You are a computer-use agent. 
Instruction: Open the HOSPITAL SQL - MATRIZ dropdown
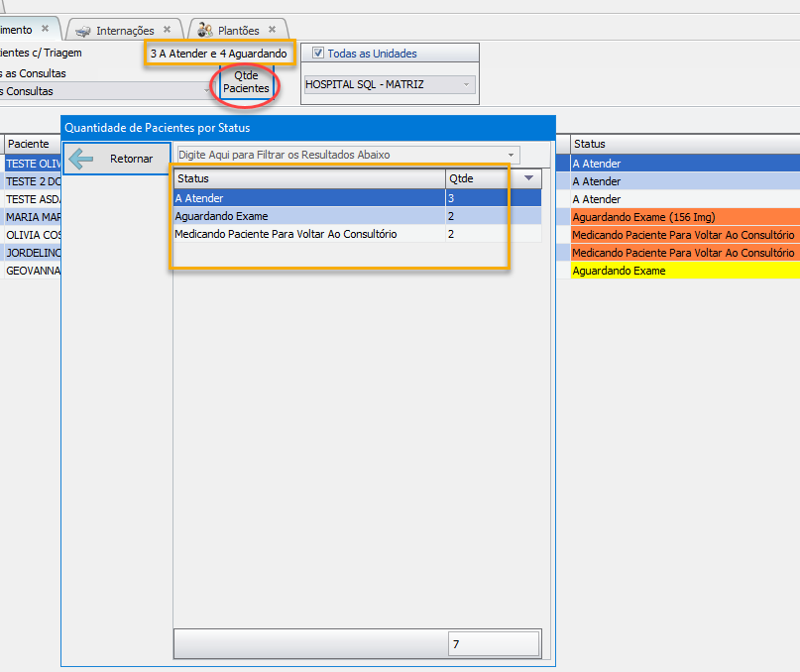pos(466,85)
